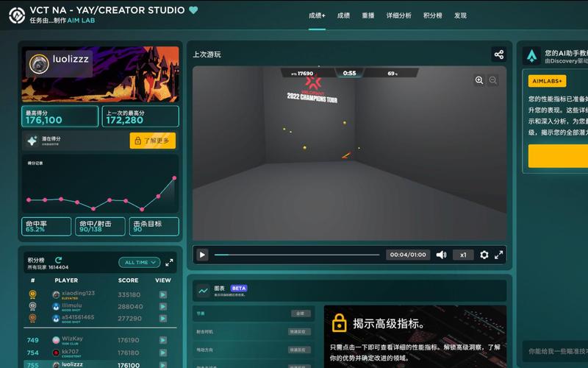
Task: Click the padlock on 揭示高级指标
Action: point(339,323)
